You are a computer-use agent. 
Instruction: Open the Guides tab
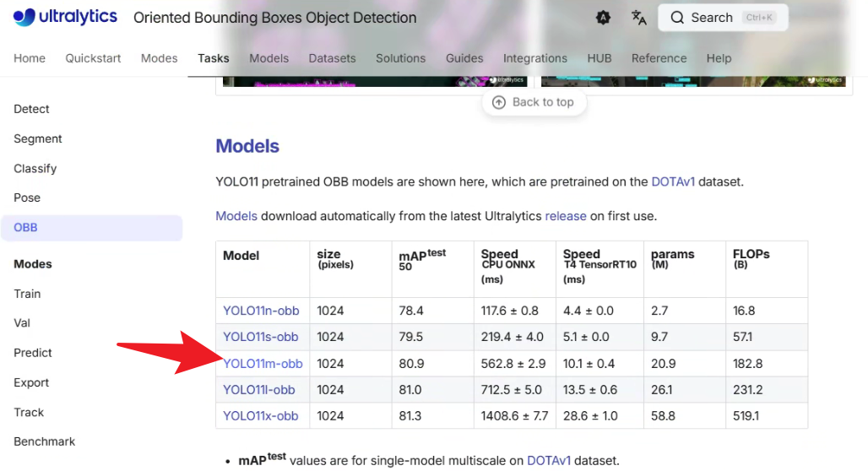pyautogui.click(x=464, y=58)
